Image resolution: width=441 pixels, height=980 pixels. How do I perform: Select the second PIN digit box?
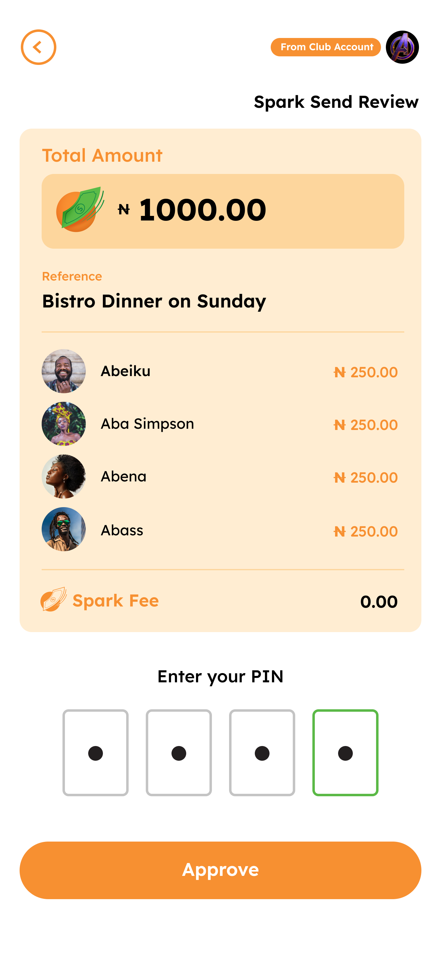click(x=179, y=752)
